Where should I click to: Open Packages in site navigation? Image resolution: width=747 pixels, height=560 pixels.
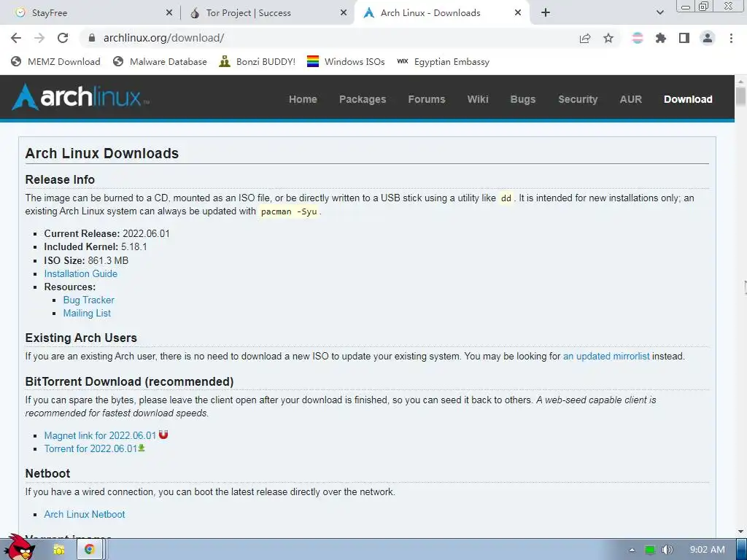[x=363, y=99]
